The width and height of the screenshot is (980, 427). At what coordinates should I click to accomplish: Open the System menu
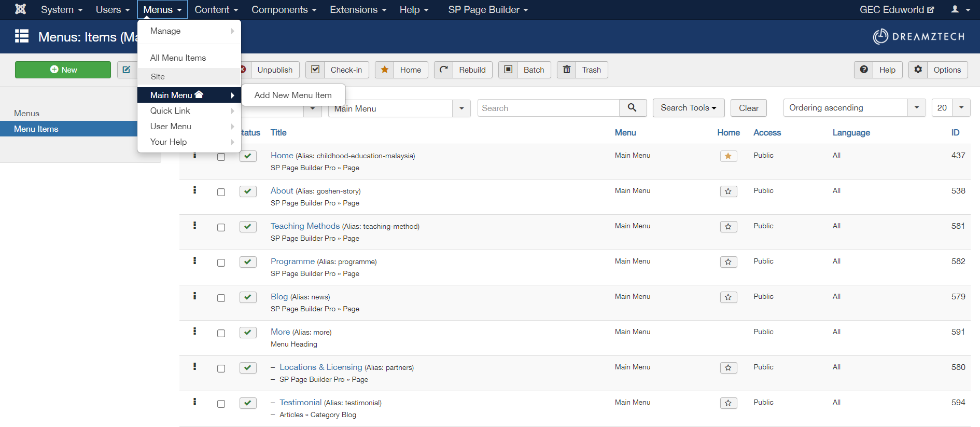(x=62, y=9)
